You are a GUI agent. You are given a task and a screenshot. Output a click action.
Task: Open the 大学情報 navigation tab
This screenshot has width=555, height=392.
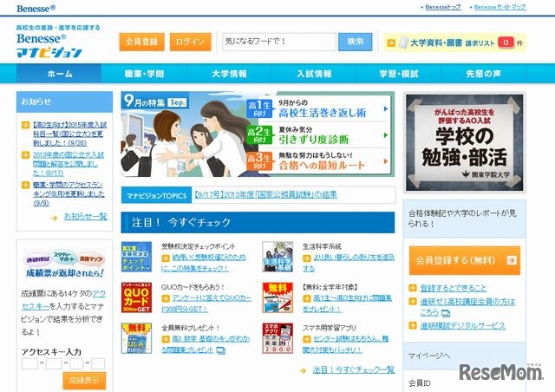pyautogui.click(x=229, y=74)
